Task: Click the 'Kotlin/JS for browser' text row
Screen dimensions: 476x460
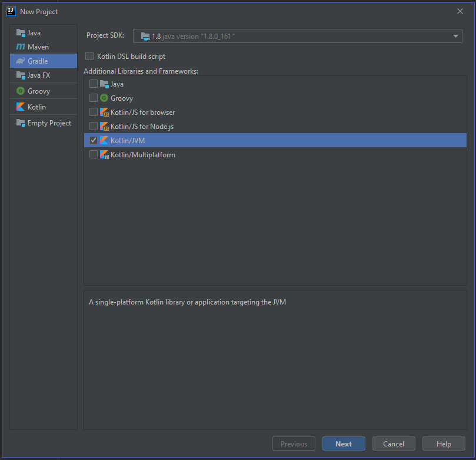Action: [x=275, y=112]
